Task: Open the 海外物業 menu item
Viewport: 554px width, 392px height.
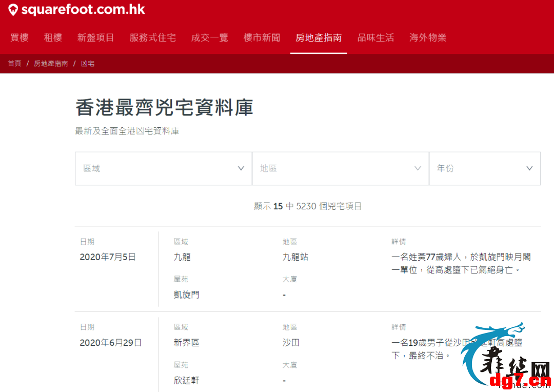Action: click(428, 37)
